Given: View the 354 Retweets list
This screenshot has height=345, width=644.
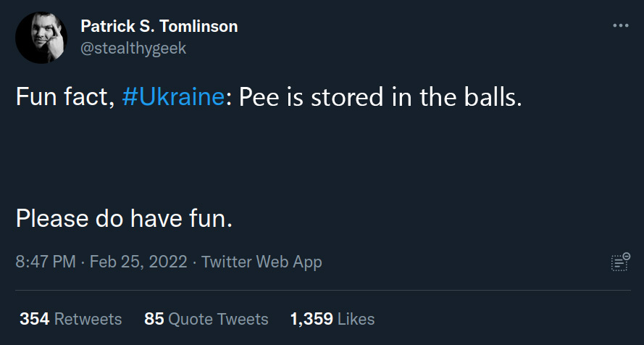Looking at the screenshot, I should [x=71, y=318].
